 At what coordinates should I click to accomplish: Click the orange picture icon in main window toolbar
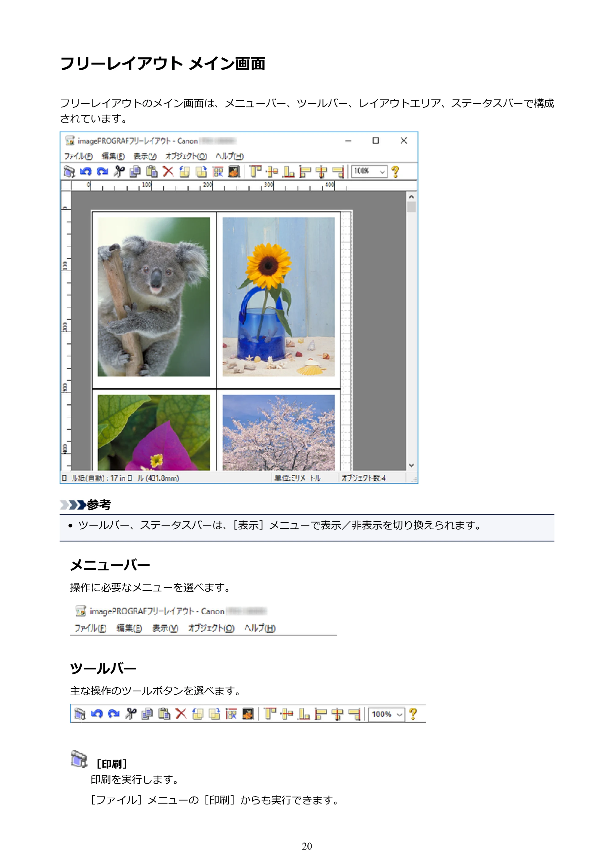click(234, 172)
